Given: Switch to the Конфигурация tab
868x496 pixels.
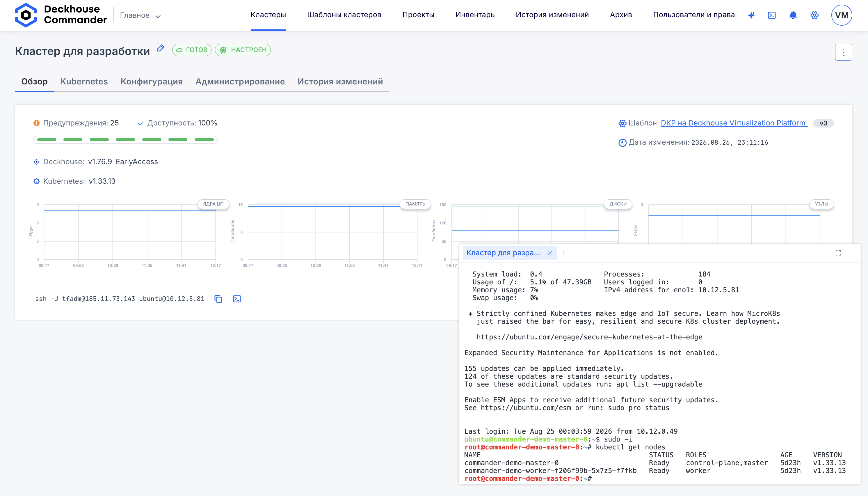Looking at the screenshot, I should pos(152,82).
